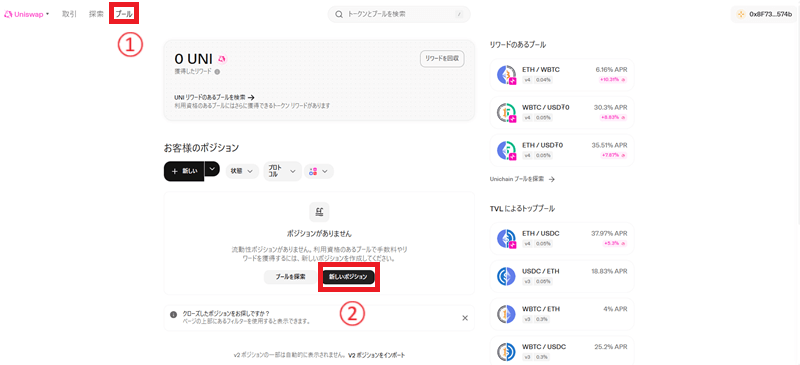Follow the UNIリワードのあるプールを検索 link
This screenshot has height=365, width=800.
pyautogui.click(x=214, y=97)
